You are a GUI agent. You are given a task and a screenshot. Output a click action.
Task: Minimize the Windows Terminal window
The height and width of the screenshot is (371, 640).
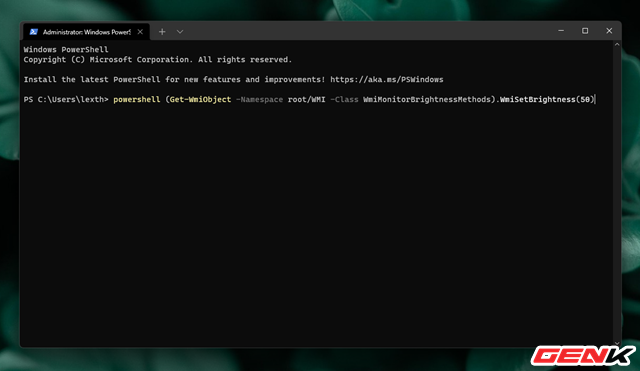pyautogui.click(x=561, y=31)
